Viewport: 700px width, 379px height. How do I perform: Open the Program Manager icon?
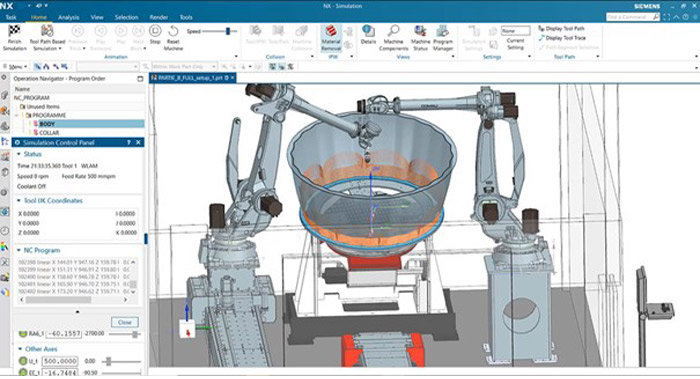click(442, 31)
